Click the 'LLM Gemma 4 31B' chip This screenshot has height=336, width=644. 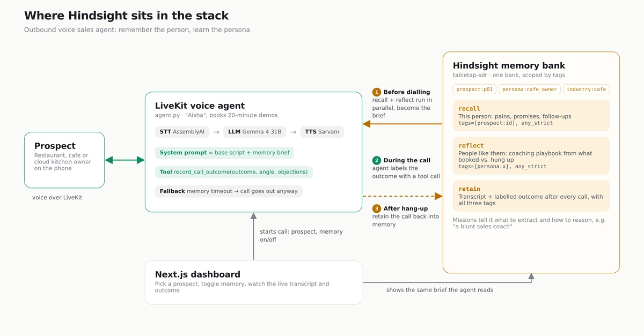pos(254,132)
